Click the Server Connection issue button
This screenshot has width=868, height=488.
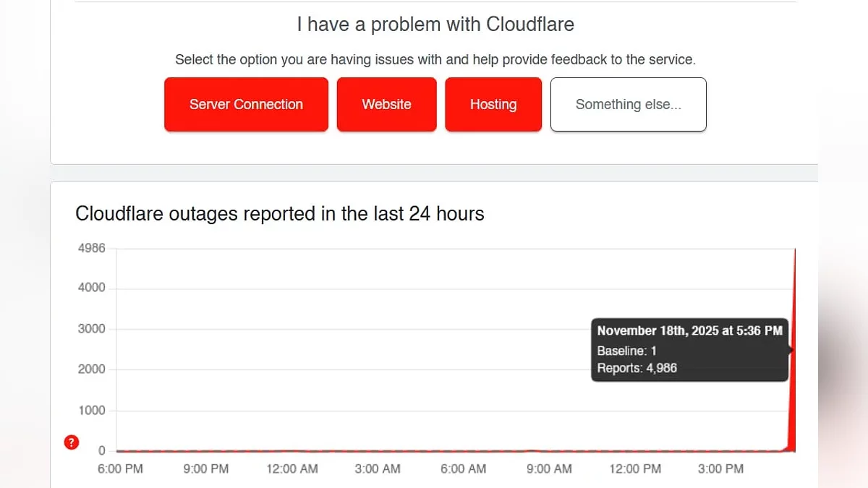(x=246, y=105)
